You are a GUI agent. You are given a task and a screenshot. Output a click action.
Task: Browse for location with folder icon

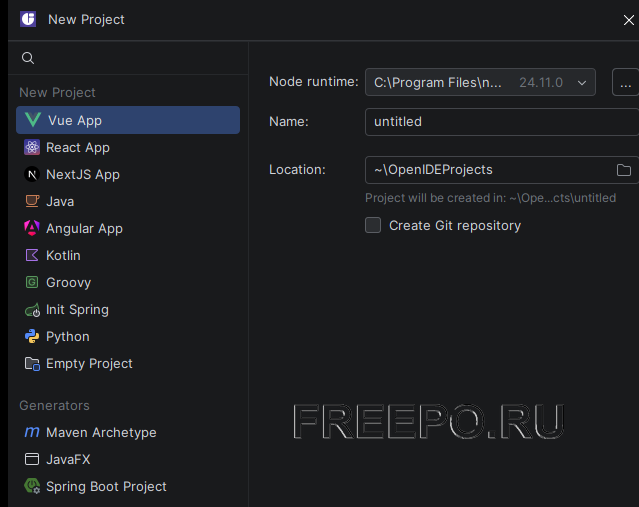pyautogui.click(x=624, y=170)
